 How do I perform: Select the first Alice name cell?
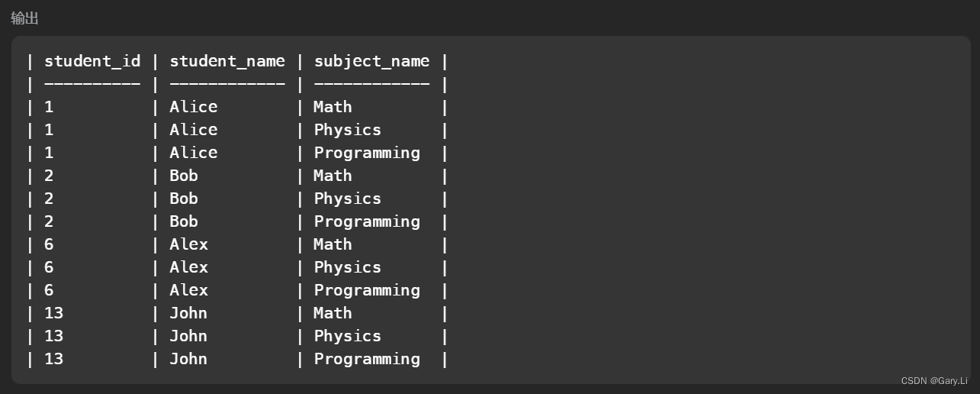point(194,107)
